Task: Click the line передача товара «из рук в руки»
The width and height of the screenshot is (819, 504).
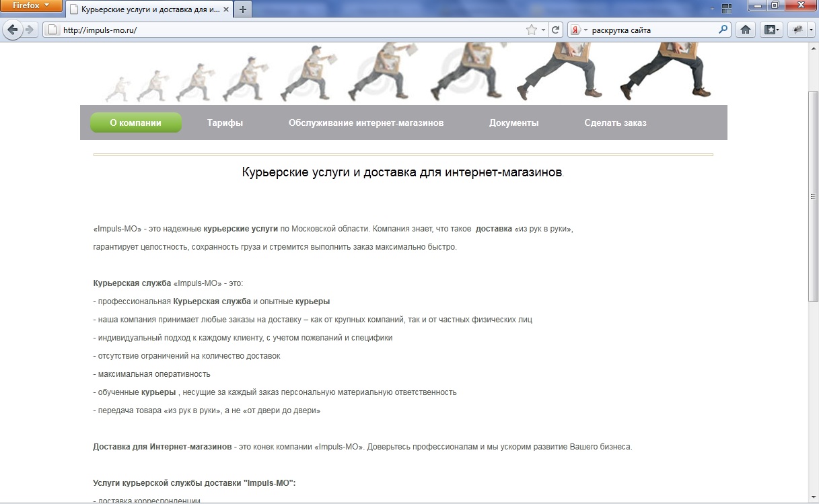Action: tap(207, 410)
